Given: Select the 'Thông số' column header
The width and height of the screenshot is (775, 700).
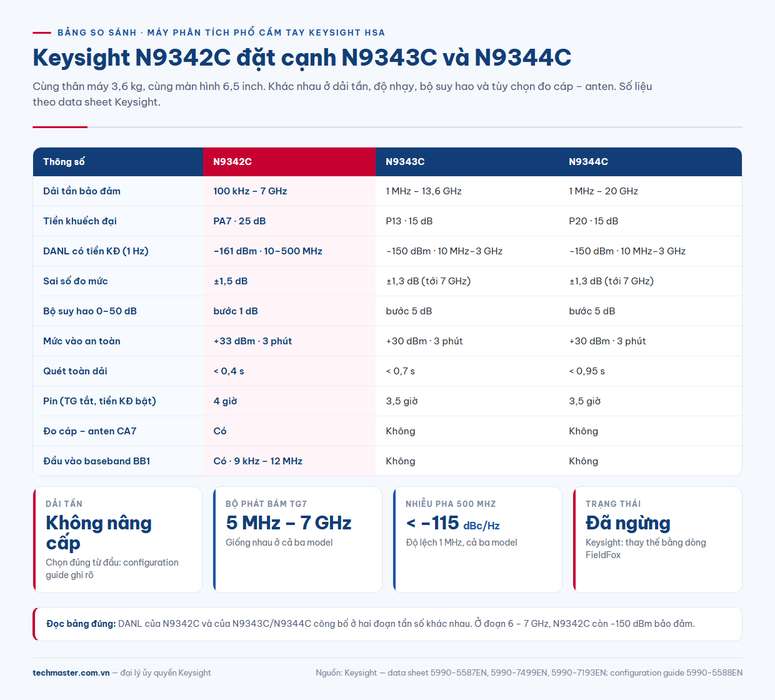Looking at the screenshot, I should pos(118,162).
